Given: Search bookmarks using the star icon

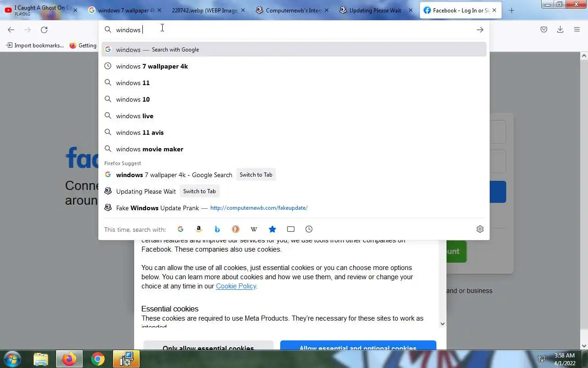Looking at the screenshot, I should 272,229.
